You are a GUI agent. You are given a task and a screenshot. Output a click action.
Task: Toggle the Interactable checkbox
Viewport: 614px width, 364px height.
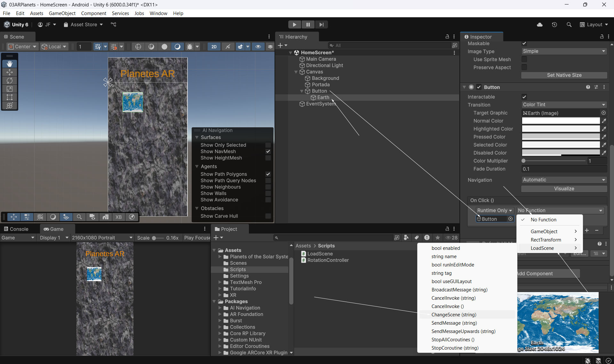point(524,97)
